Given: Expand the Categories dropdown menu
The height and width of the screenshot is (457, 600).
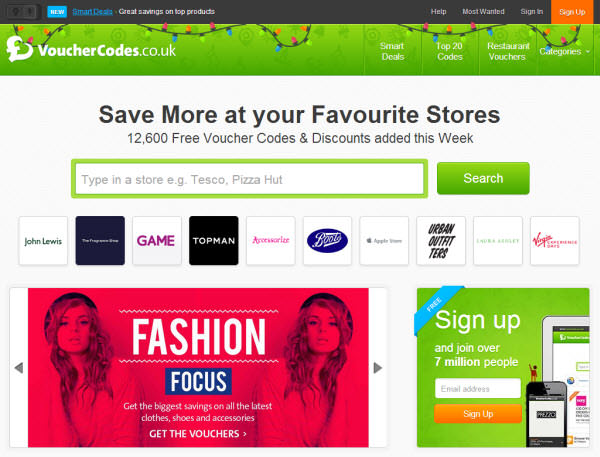Looking at the screenshot, I should pyautogui.click(x=564, y=51).
